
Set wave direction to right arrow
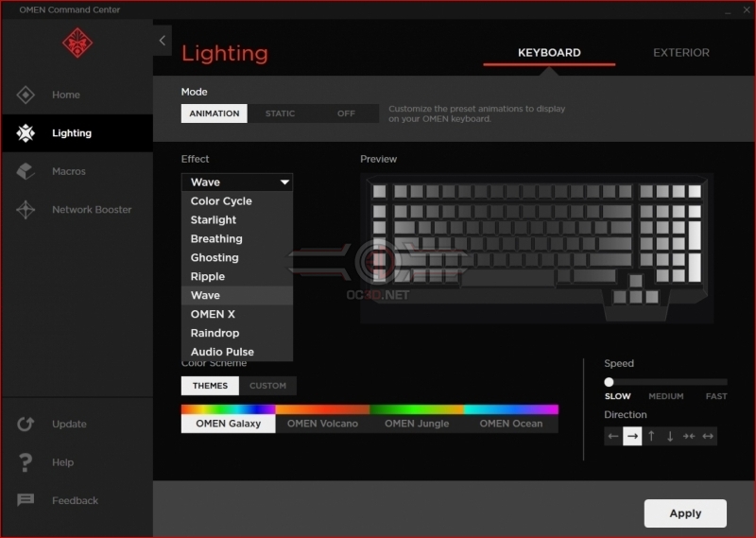click(x=632, y=436)
